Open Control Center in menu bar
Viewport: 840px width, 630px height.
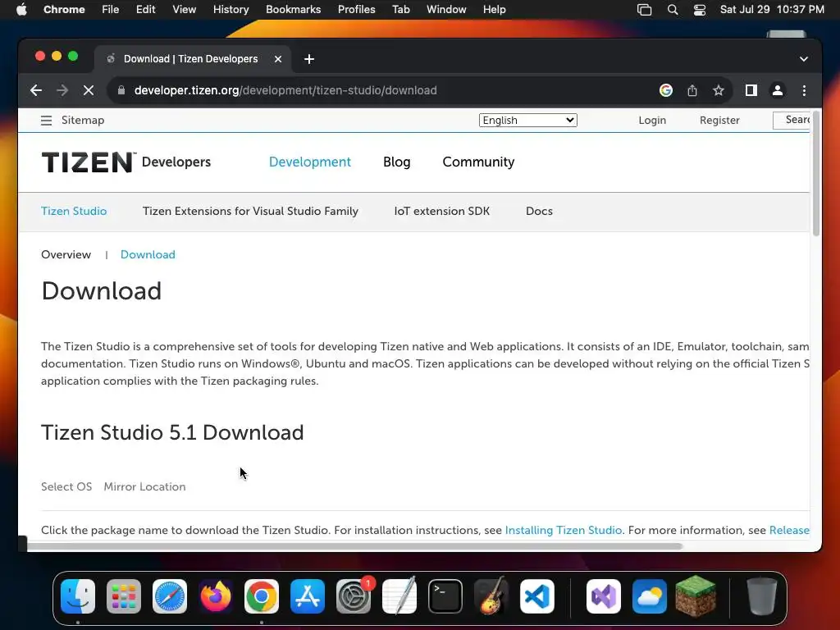click(700, 10)
